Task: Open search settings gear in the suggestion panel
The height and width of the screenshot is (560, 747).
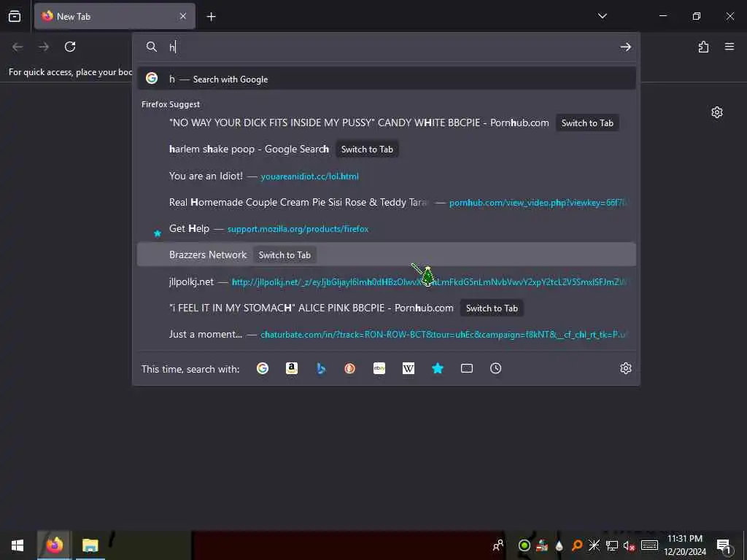Action: (625, 368)
